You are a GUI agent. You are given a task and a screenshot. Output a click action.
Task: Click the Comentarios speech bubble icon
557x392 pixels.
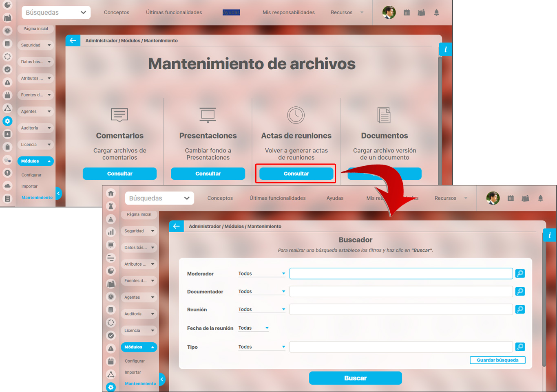(x=119, y=115)
